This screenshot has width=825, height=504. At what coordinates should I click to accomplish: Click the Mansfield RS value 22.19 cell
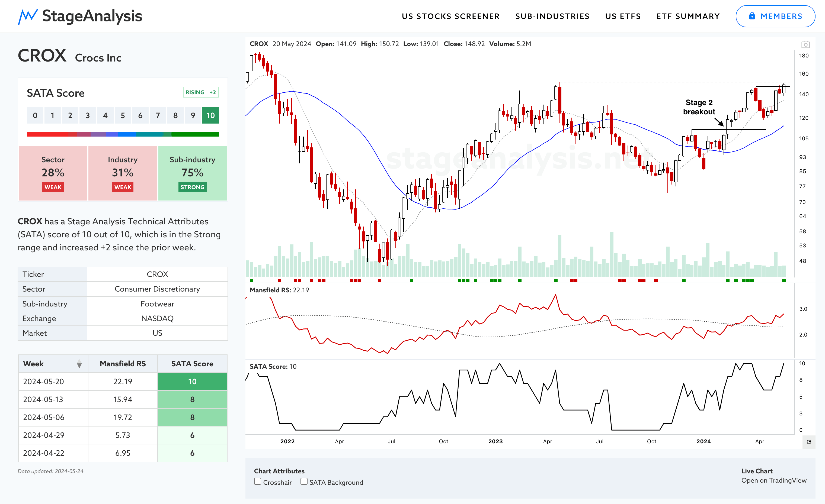(x=123, y=382)
